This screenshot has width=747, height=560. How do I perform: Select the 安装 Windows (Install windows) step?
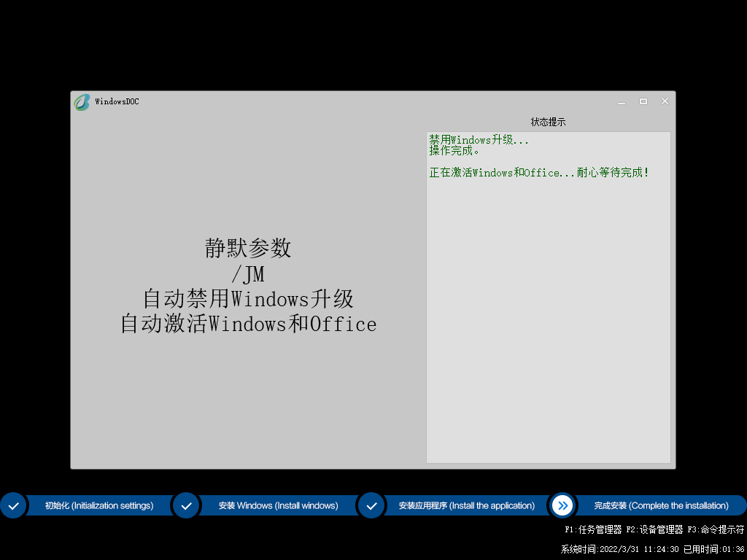[278, 506]
